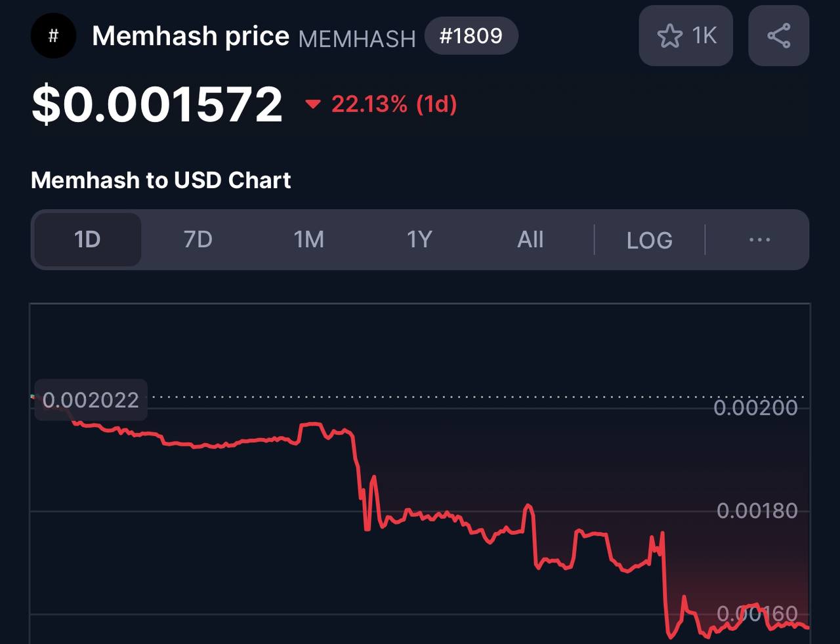Switch chart to 1Y range
840x644 pixels.
pos(419,239)
